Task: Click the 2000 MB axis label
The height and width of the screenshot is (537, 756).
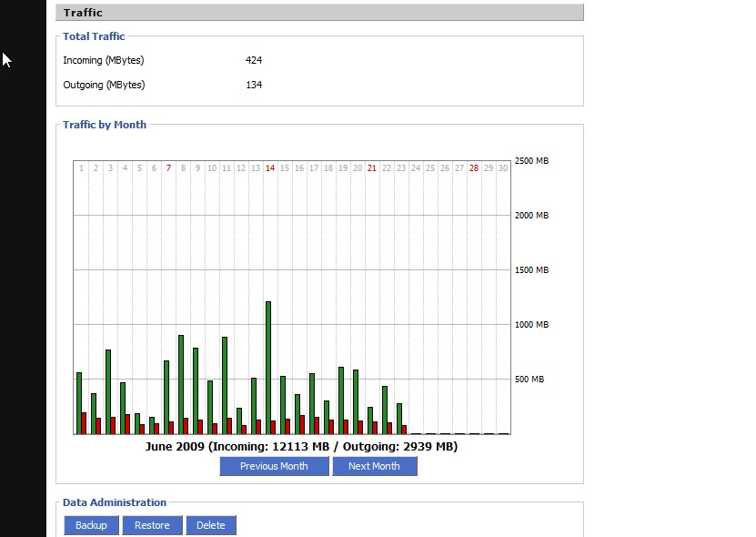Action: [x=531, y=215]
